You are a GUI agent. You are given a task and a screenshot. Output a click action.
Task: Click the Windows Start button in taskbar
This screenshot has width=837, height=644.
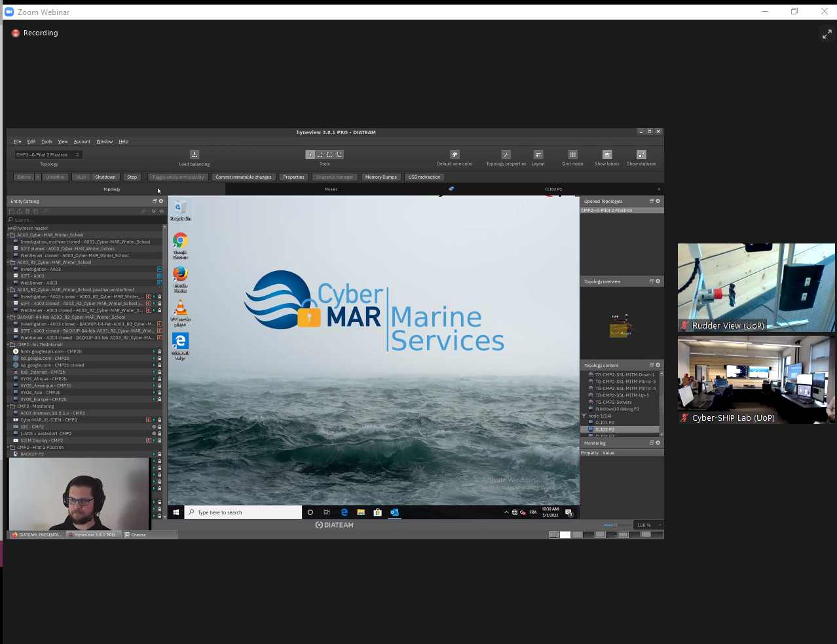tap(176, 512)
